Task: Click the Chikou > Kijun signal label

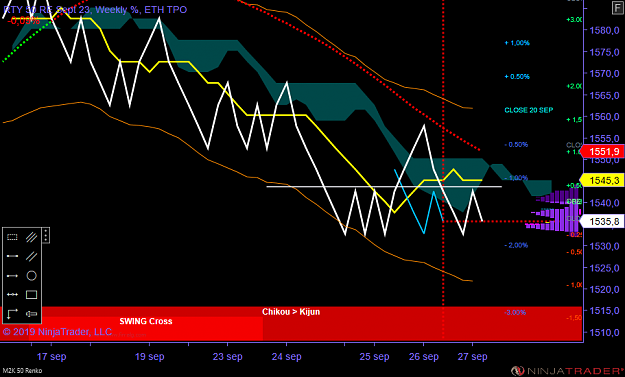Action: pyautogui.click(x=291, y=312)
